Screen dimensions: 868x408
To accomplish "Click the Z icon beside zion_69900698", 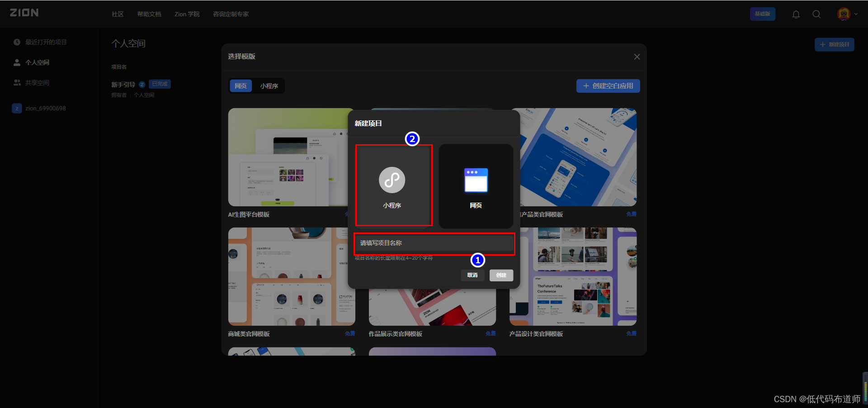I will [x=17, y=109].
